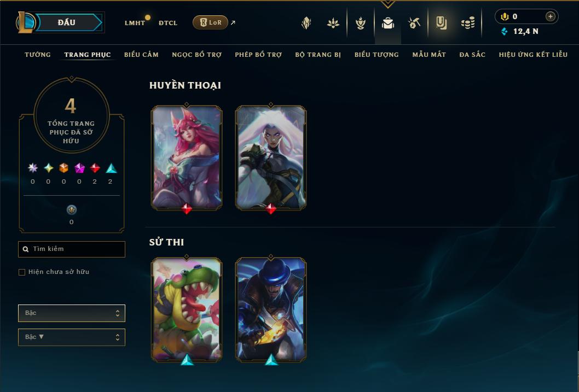Image resolution: width=579 pixels, height=392 pixels.
Task: Click the plus icon to buy RP
Action: 550,16
